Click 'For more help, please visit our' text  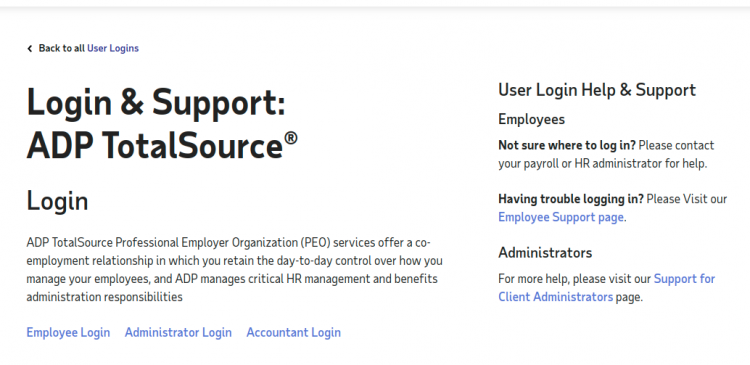point(574,278)
